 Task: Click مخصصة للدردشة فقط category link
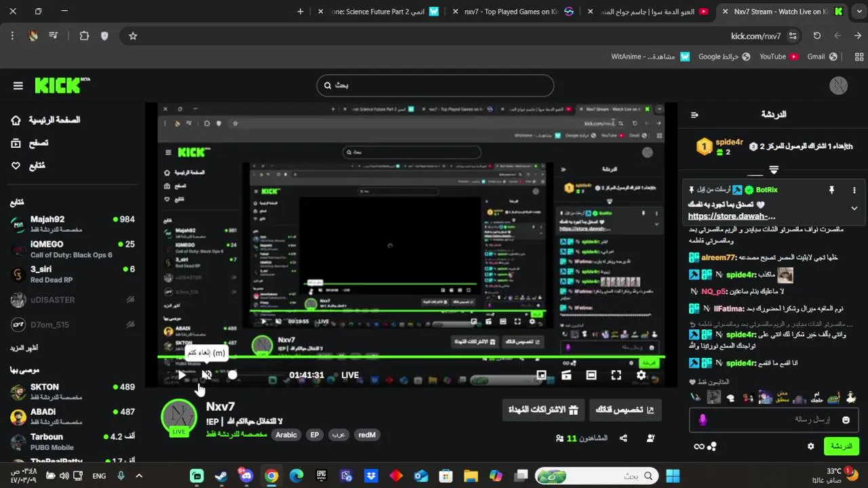(x=237, y=434)
